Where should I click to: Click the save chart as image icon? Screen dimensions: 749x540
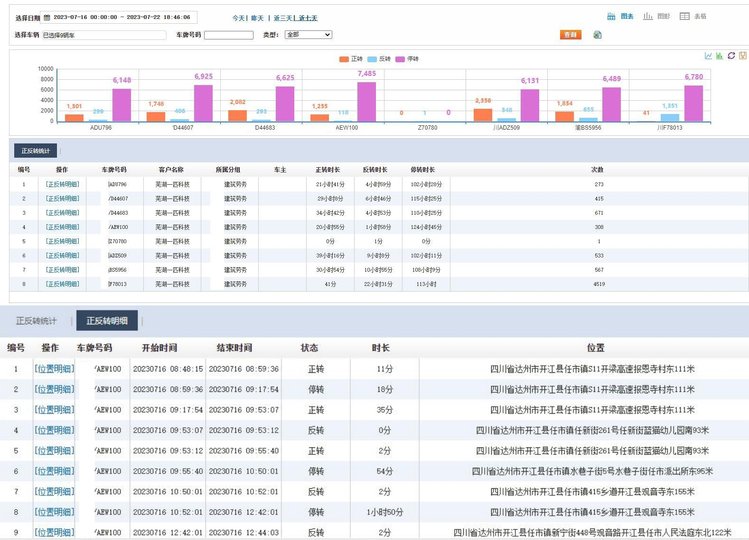click(x=741, y=56)
